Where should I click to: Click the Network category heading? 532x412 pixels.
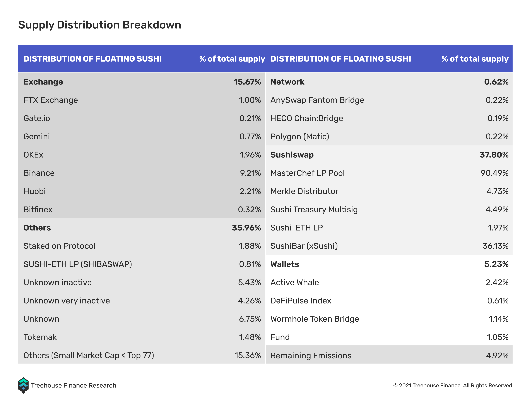287,82
